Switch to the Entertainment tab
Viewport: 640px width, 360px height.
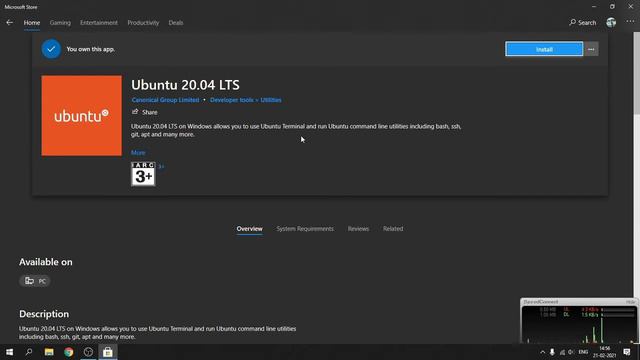[99, 22]
